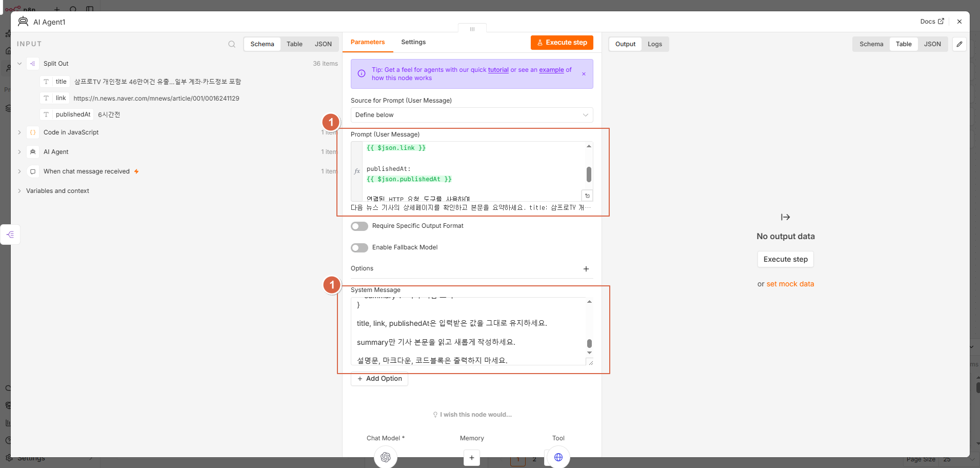The height and width of the screenshot is (468, 980).
Task: Expand the Code in JavaScript node
Action: point(19,132)
